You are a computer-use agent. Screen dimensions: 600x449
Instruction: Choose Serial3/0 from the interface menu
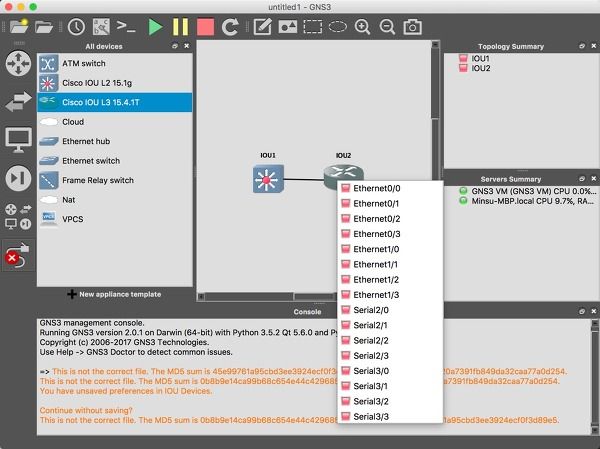point(390,371)
